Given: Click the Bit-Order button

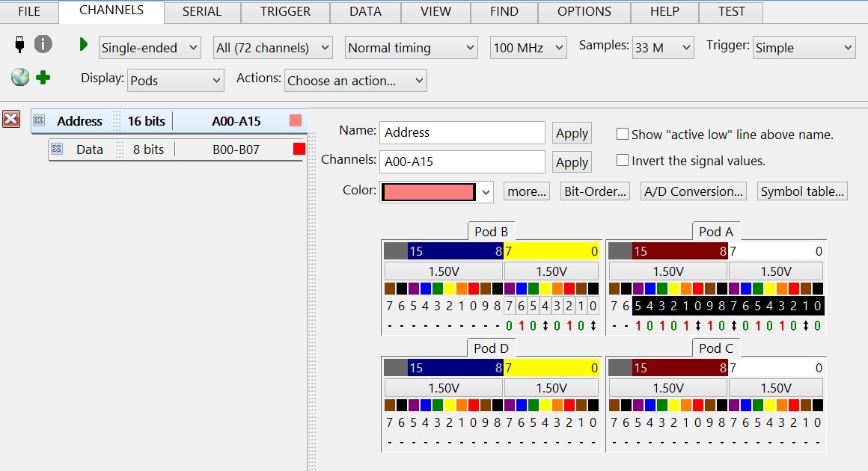Looking at the screenshot, I should coord(596,191).
